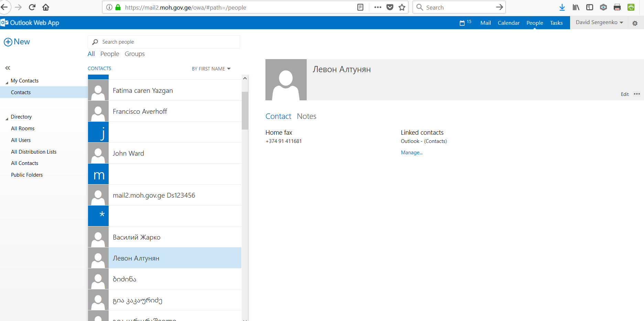Open the Firefox downloads arrow icon

(x=562, y=7)
